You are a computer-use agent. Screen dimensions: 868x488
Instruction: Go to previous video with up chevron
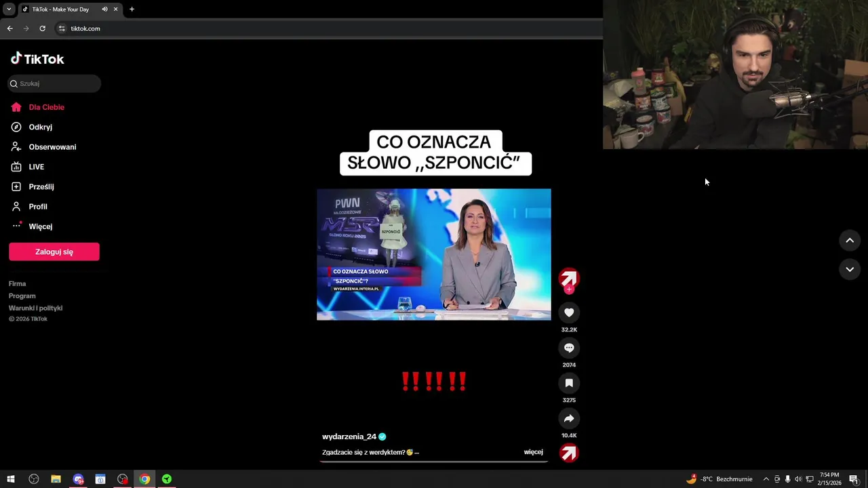click(x=850, y=241)
